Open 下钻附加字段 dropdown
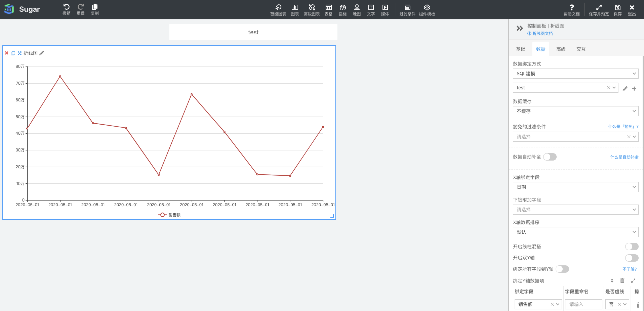The height and width of the screenshot is (311, 644). click(x=575, y=210)
